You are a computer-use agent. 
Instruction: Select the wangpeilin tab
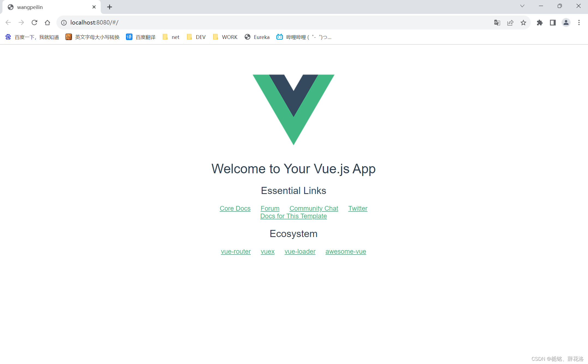(x=30, y=7)
